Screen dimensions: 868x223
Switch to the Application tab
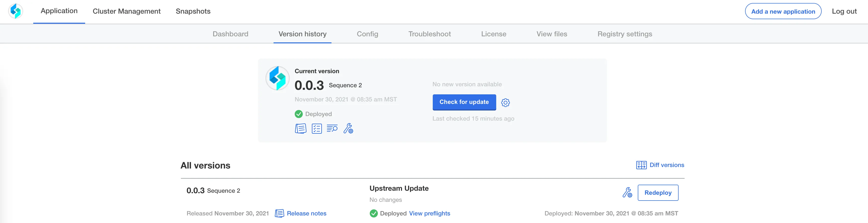[59, 11]
